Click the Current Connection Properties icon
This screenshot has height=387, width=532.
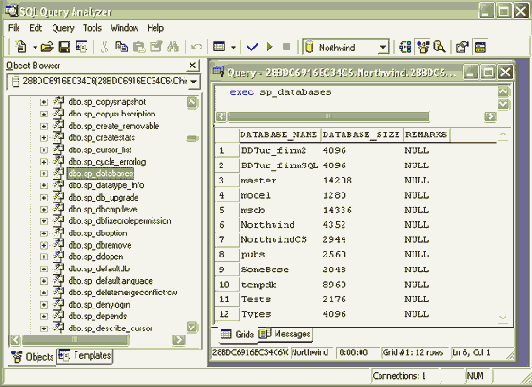462,47
